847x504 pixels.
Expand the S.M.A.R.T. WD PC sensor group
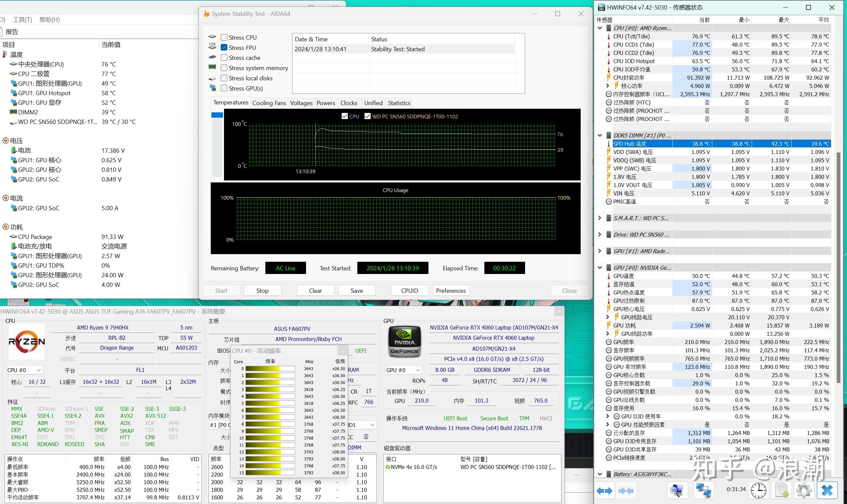(600, 218)
